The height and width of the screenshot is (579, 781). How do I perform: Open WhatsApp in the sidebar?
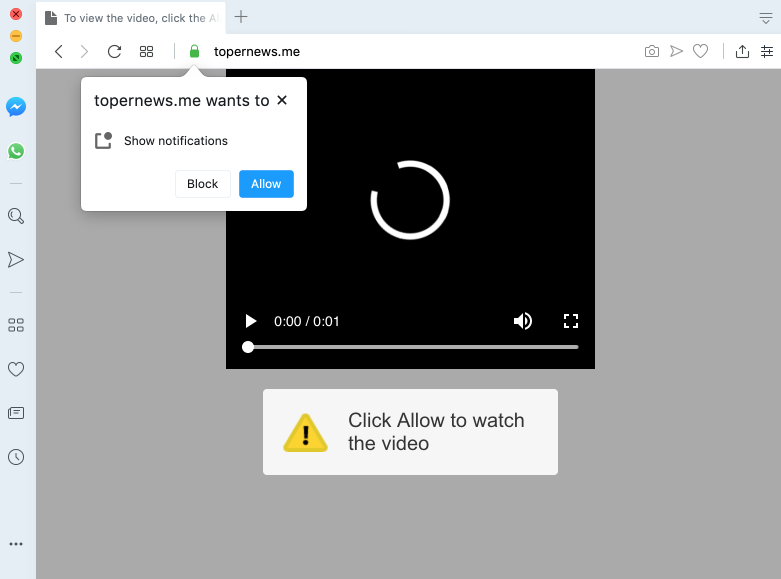(x=16, y=151)
